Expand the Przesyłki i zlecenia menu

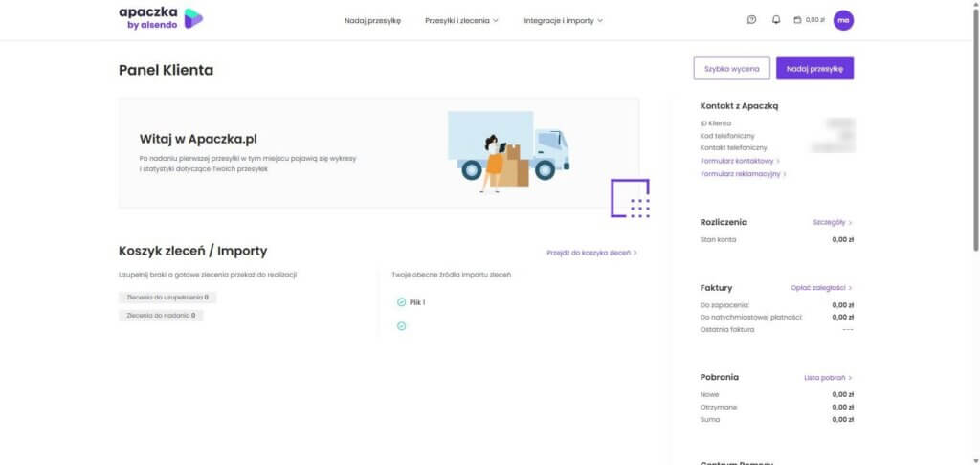pos(461,21)
